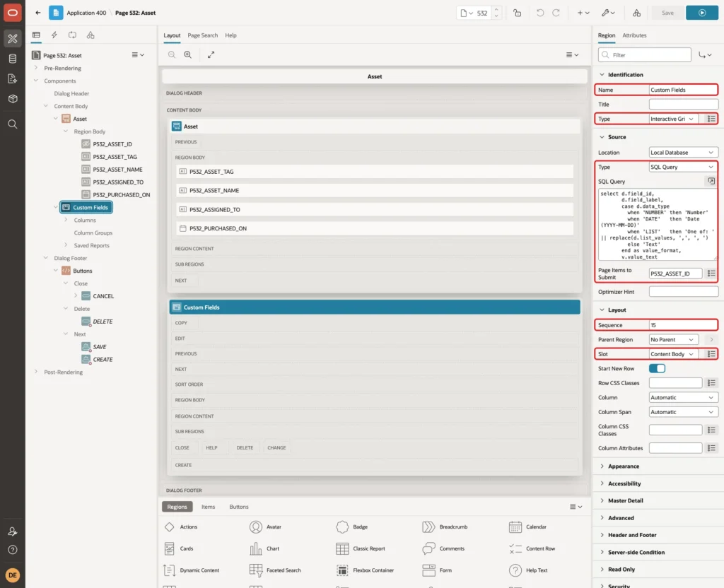Open SQL Workshop database icon

click(13, 59)
